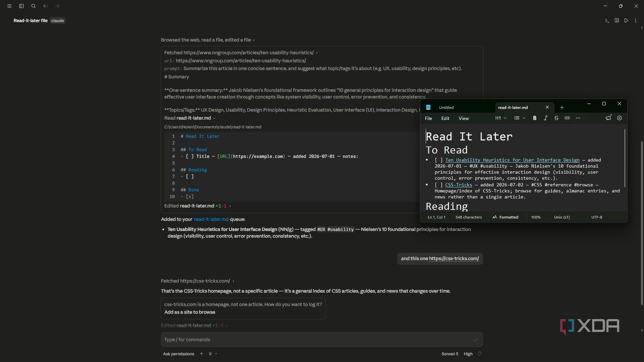Toggle the Formatted view in Notepad status bar

tap(505, 217)
